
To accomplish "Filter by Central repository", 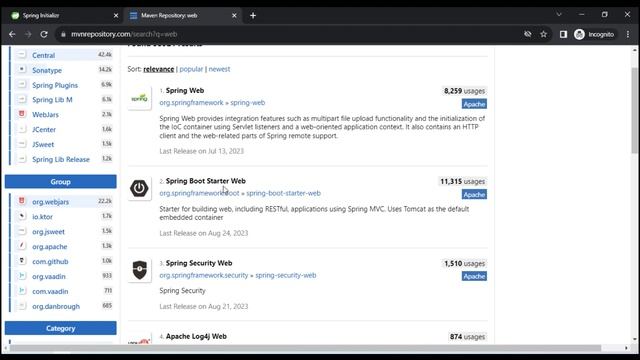I will [43, 55].
